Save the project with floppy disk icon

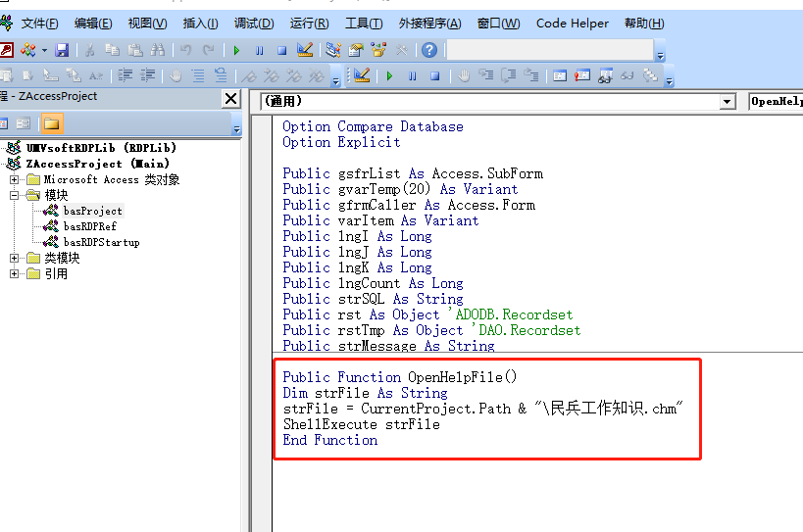[x=62, y=50]
